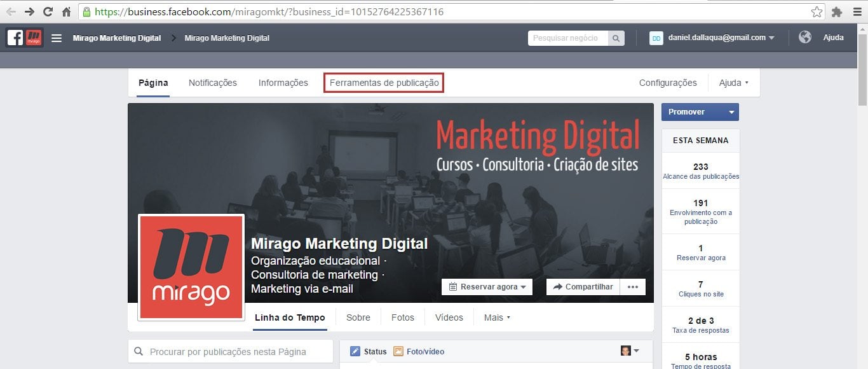Click the three-dots more button on the cover
This screenshot has width=868, height=369.
632,287
